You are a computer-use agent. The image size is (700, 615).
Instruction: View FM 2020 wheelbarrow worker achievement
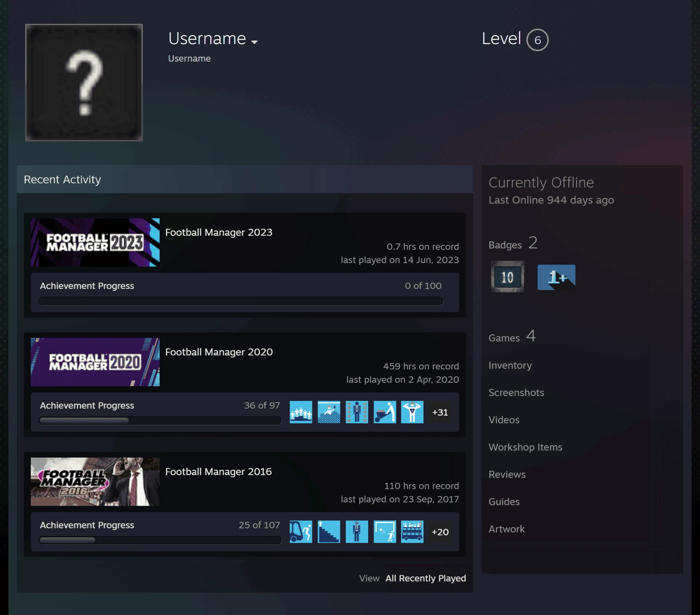click(385, 412)
